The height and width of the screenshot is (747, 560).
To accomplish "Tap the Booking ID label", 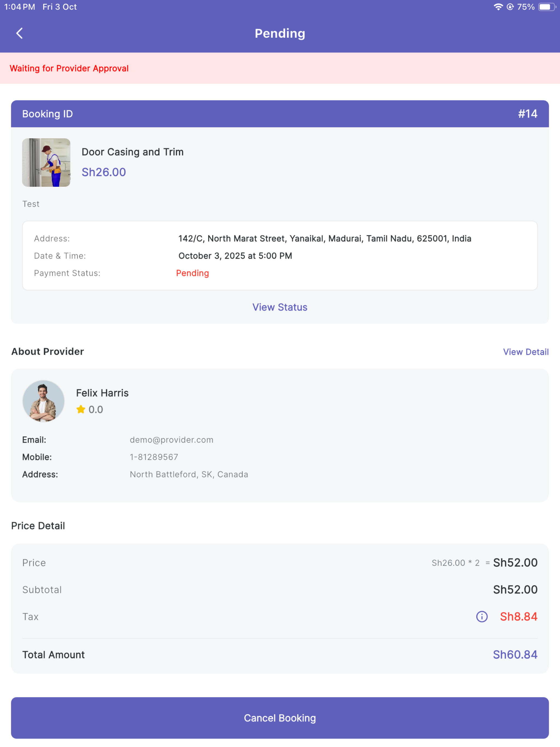I will tap(48, 114).
